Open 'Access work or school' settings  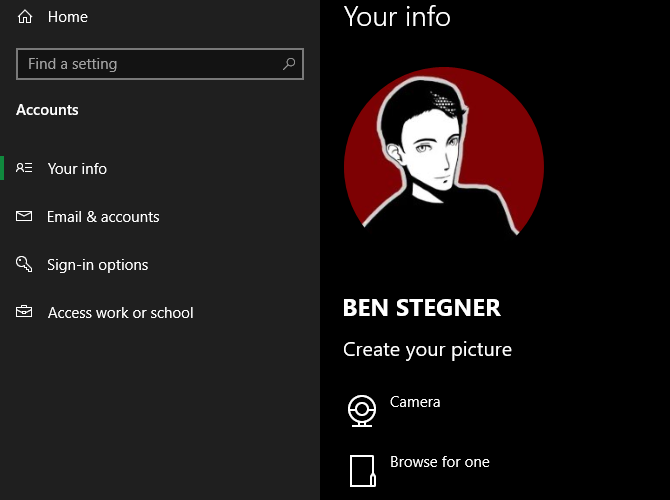pos(120,313)
